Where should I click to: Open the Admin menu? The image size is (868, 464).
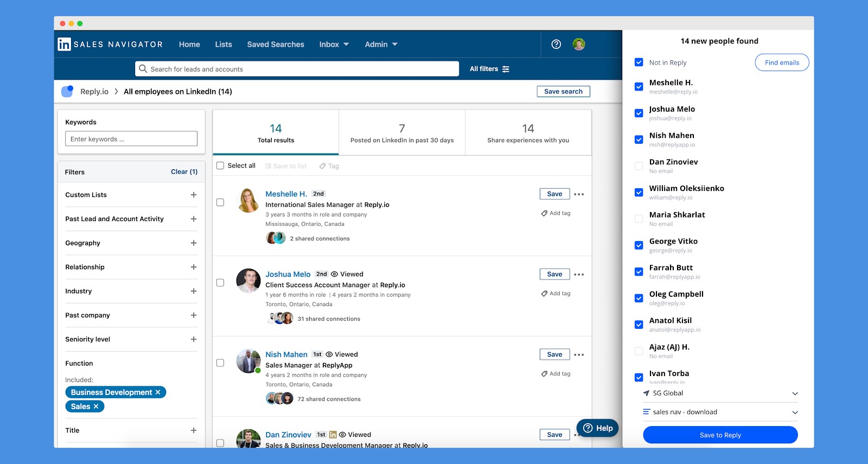(x=381, y=45)
